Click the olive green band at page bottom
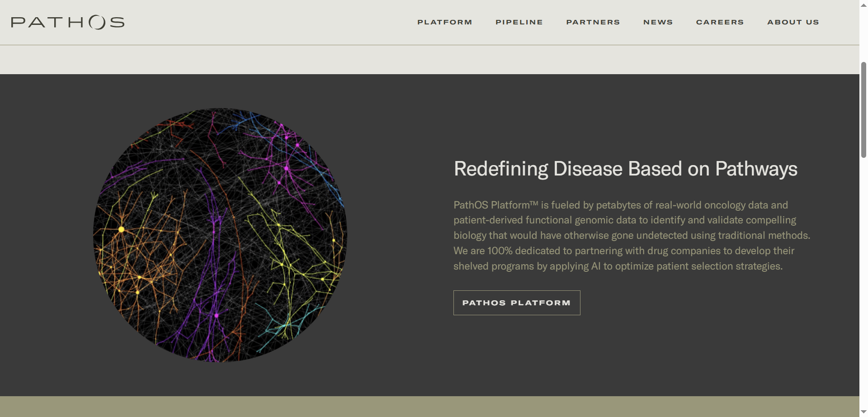Viewport: 868px width, 417px height. pyautogui.click(x=429, y=407)
